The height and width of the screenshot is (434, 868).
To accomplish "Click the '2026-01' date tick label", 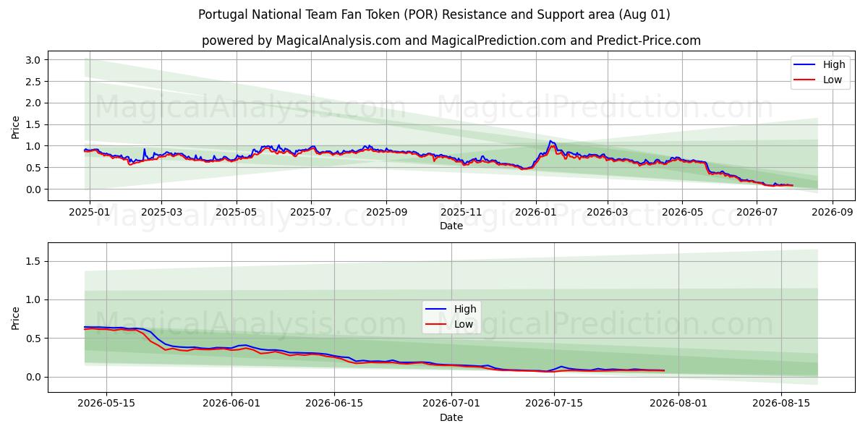I will pyautogui.click(x=536, y=213).
